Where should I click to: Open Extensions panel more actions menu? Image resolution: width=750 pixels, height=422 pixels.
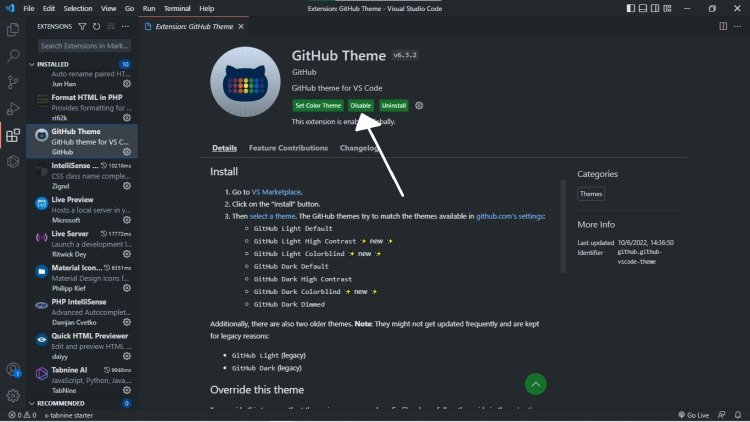(x=125, y=26)
